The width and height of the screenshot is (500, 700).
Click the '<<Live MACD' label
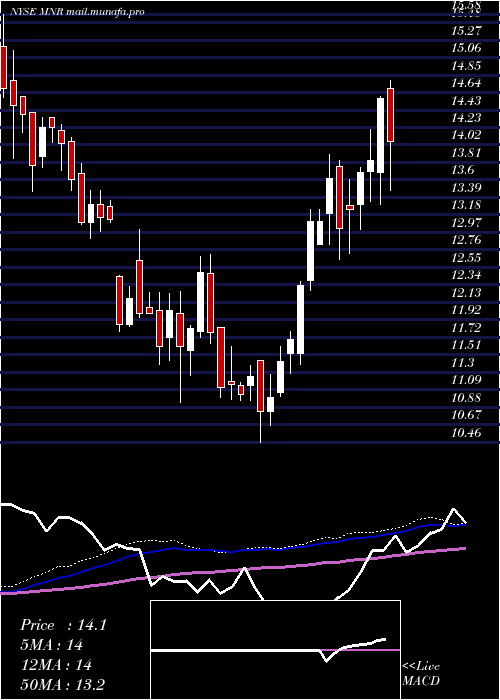(x=421, y=674)
